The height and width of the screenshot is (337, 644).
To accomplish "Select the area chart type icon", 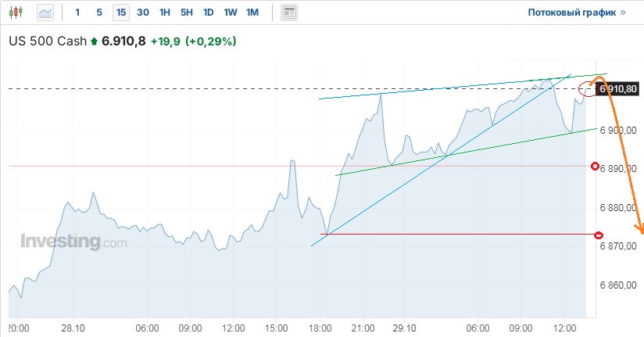I will pos(46,13).
